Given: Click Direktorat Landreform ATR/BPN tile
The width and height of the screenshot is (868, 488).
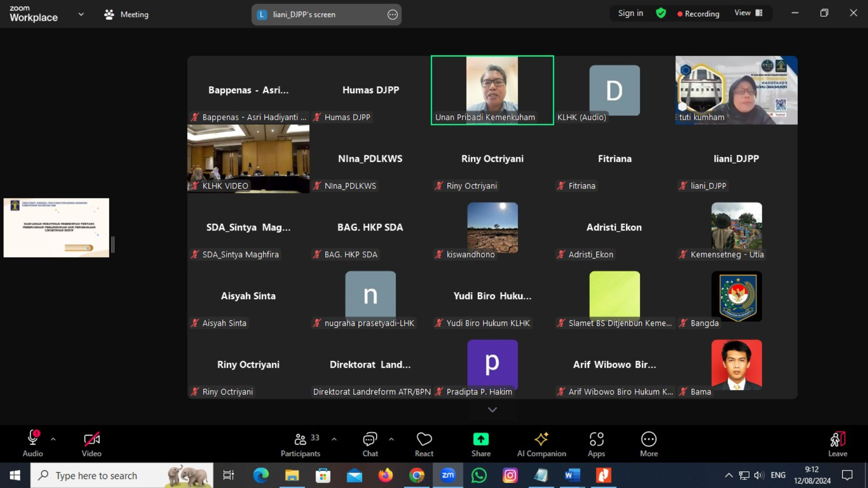Looking at the screenshot, I should tap(370, 365).
